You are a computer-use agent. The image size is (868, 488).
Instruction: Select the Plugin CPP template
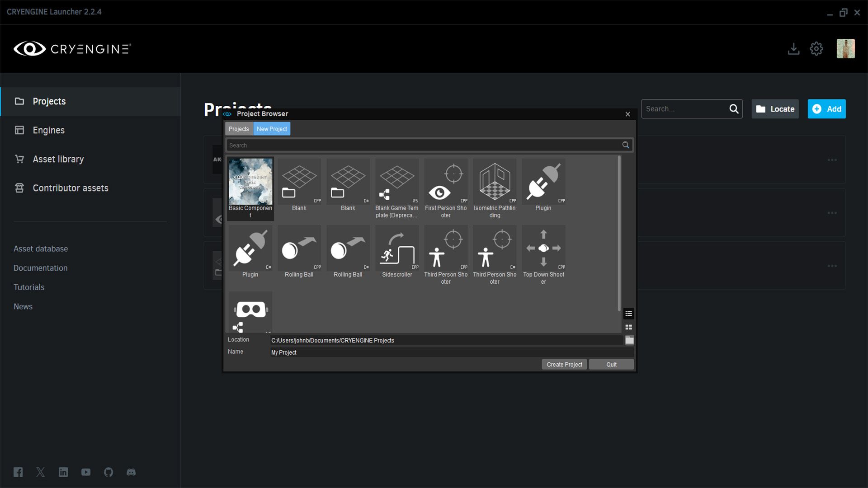pyautogui.click(x=543, y=185)
